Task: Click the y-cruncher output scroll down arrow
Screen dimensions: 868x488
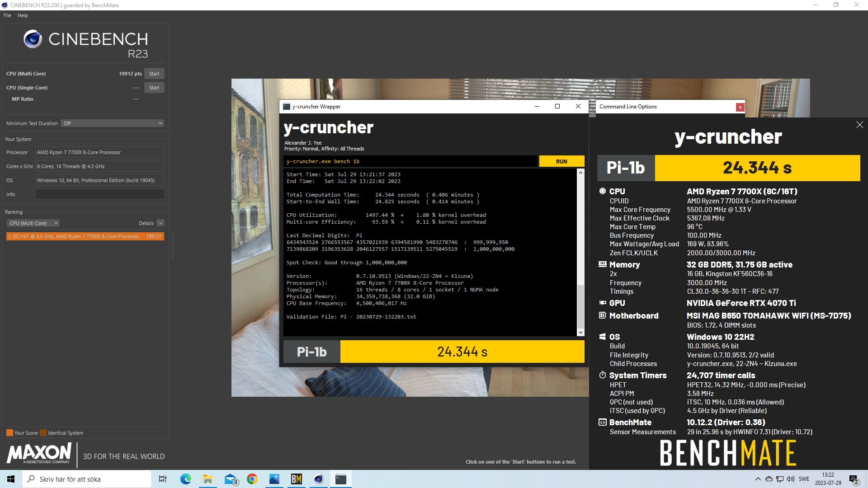Action: pos(580,333)
